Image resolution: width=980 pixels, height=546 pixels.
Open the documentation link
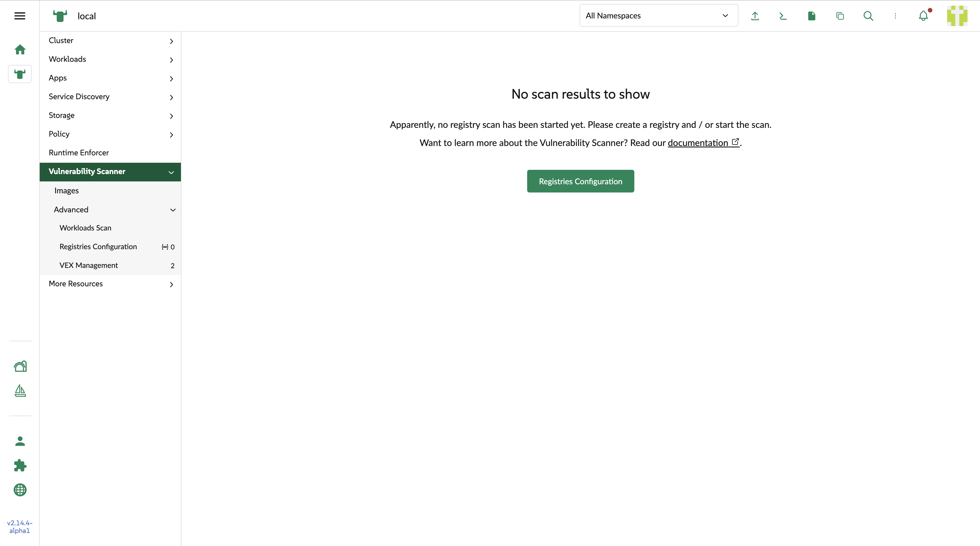click(704, 143)
